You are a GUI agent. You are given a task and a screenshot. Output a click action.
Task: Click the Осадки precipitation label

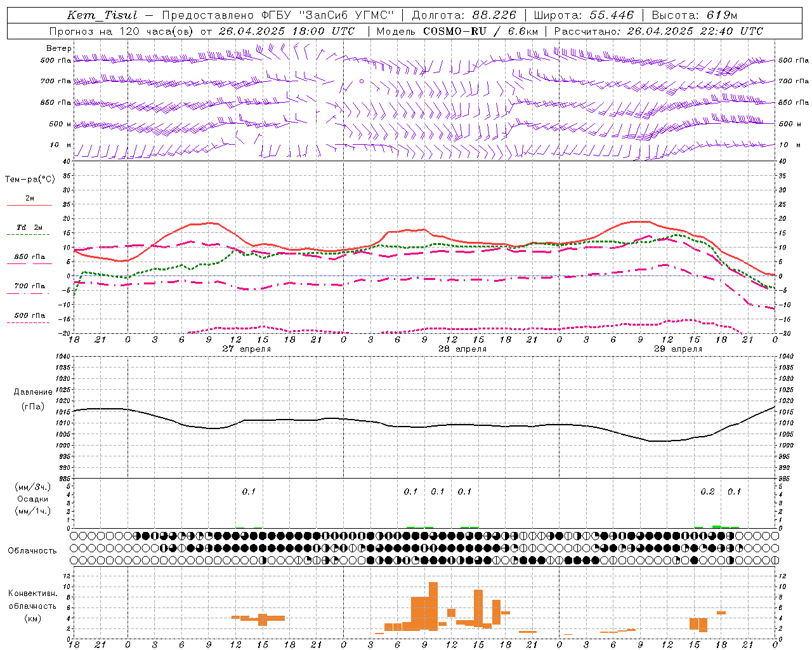coord(33,499)
